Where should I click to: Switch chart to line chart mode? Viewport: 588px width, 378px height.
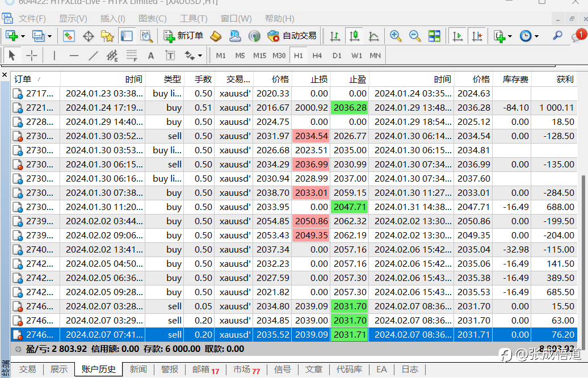click(374, 36)
